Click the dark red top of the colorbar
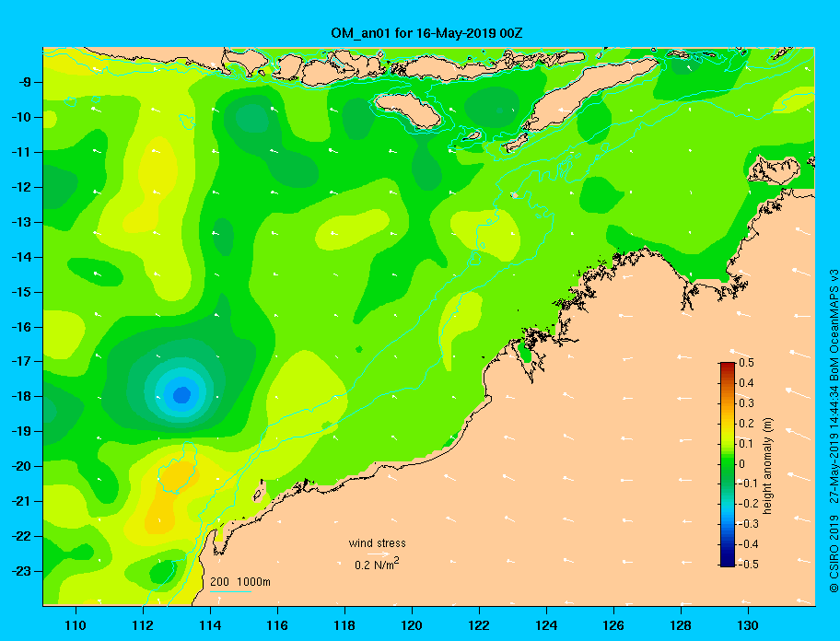 click(x=728, y=366)
